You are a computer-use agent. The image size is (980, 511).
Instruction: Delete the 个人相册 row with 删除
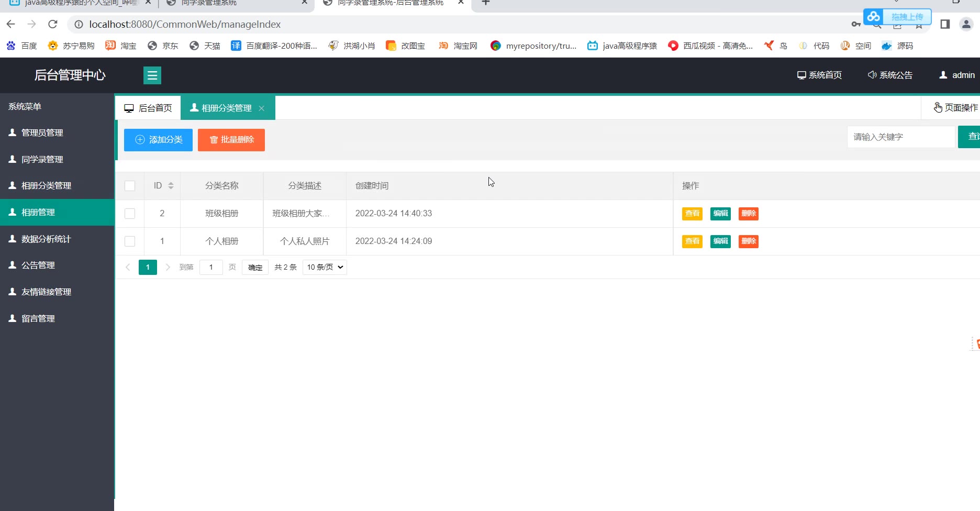pos(749,241)
